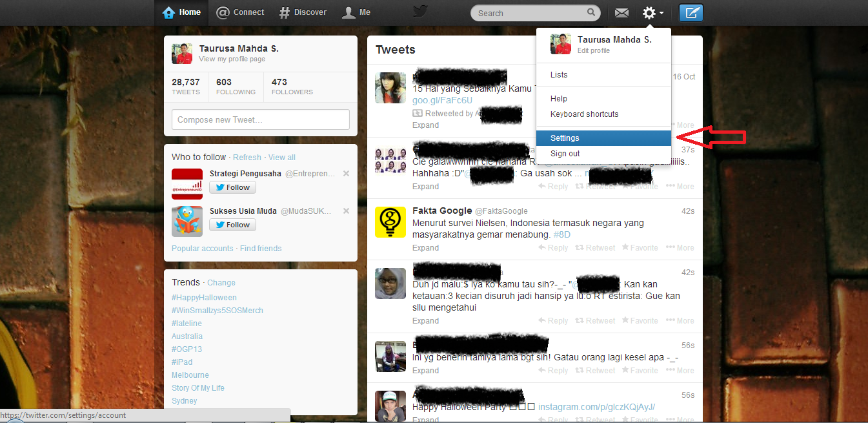Image resolution: width=868 pixels, height=423 pixels.
Task: Click the 603 Following count
Action: 236,87
